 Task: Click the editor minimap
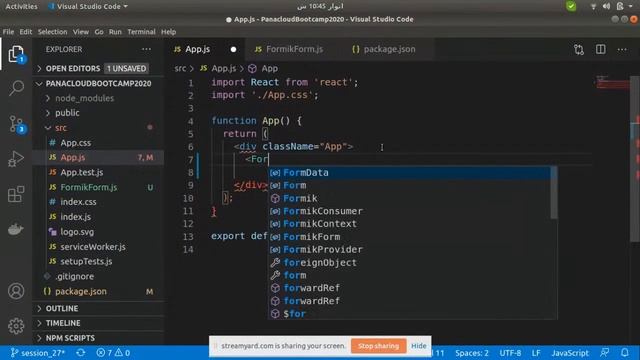click(612, 83)
